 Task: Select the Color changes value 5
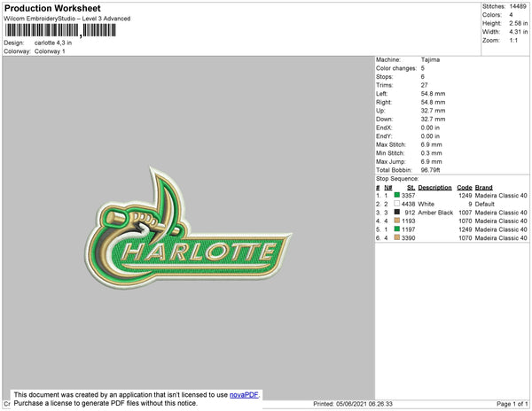pos(423,68)
